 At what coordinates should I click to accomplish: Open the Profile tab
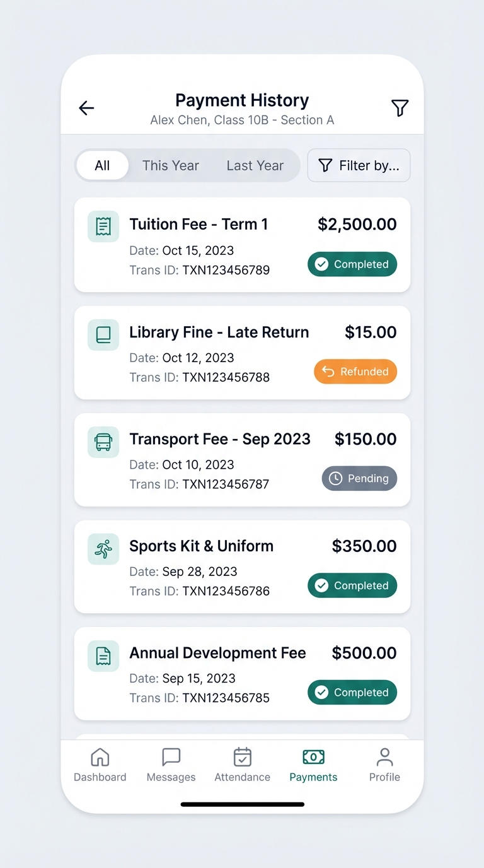(384, 765)
